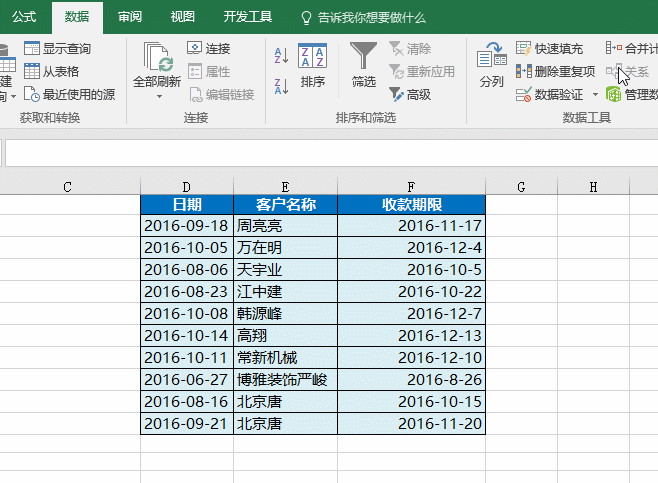Switch to the Formulas (公式) tab

pos(24,17)
